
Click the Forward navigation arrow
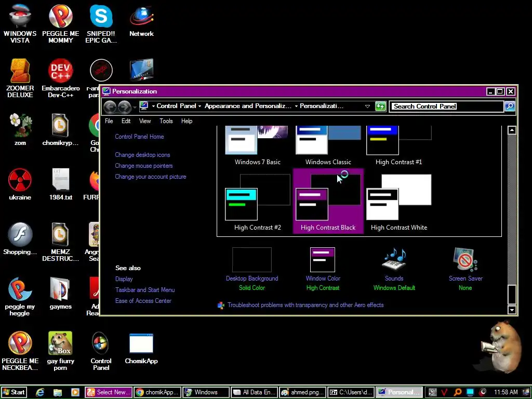[x=125, y=107]
